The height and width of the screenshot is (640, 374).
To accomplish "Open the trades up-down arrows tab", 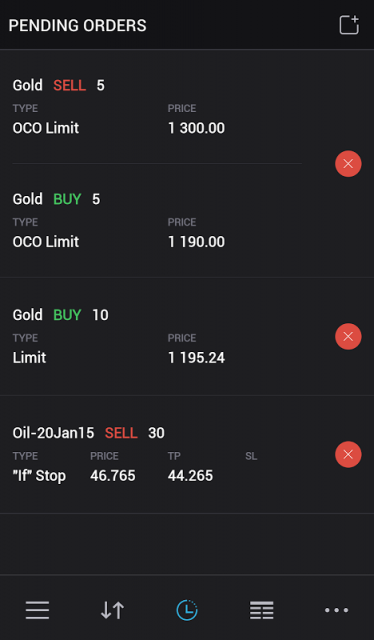I will point(112,610).
